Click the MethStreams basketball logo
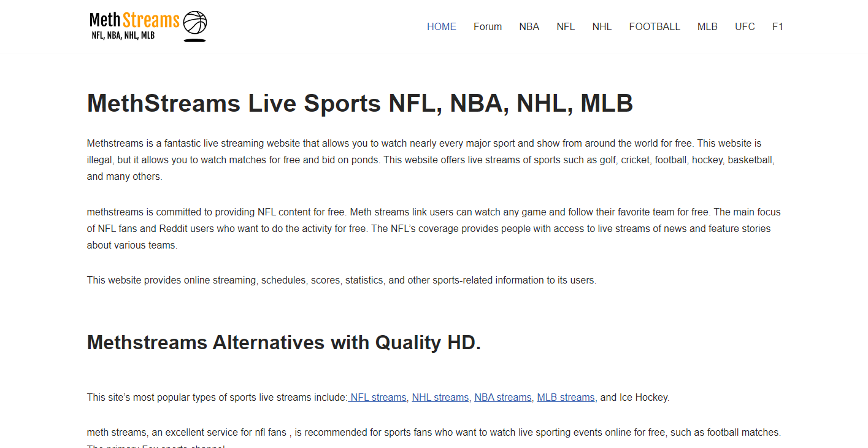Screen dimensions: 868x448 148,26
